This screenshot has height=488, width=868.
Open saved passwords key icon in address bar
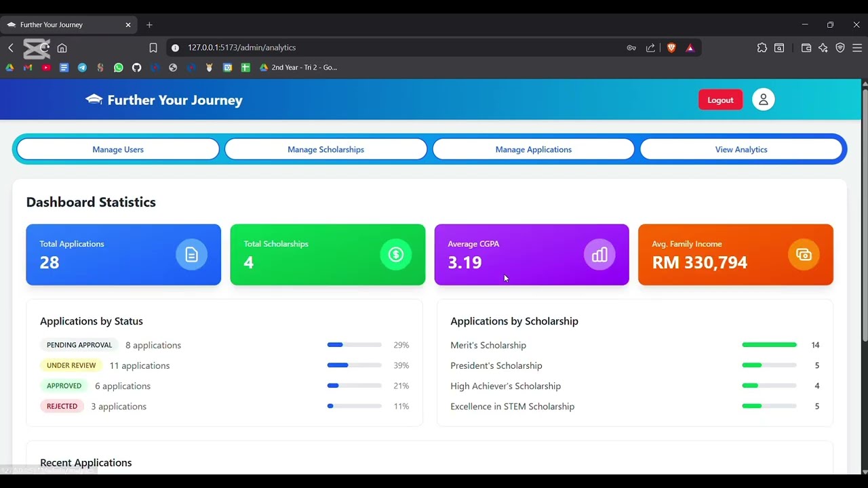[x=631, y=47]
